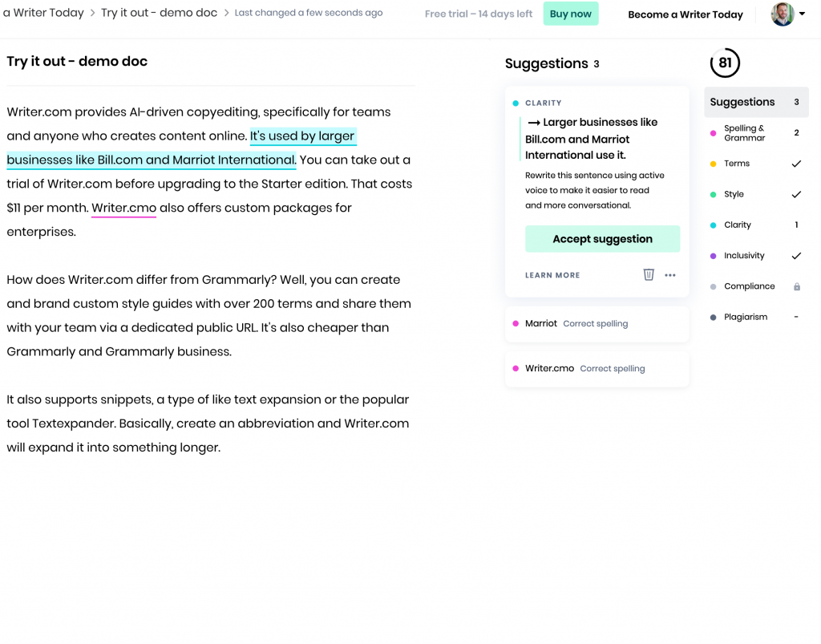Viewport: 821px width, 644px height.
Task: Click the Buy now button
Action: pyautogui.click(x=570, y=14)
